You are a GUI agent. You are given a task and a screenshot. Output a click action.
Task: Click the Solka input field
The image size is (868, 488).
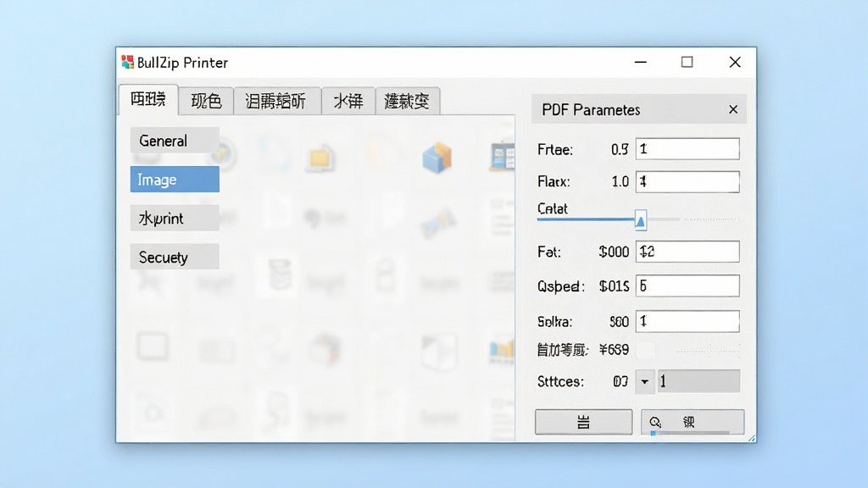(x=687, y=321)
